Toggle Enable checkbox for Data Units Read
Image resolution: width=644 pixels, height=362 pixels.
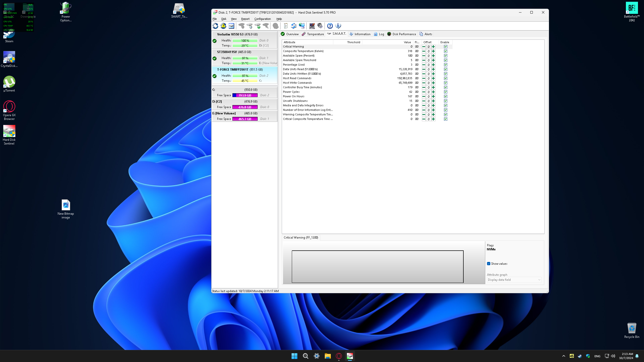pos(446,69)
